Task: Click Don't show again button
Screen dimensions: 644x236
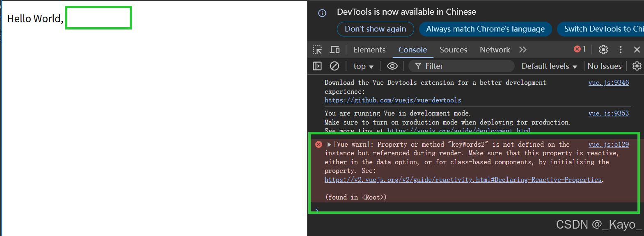Action: pos(375,29)
